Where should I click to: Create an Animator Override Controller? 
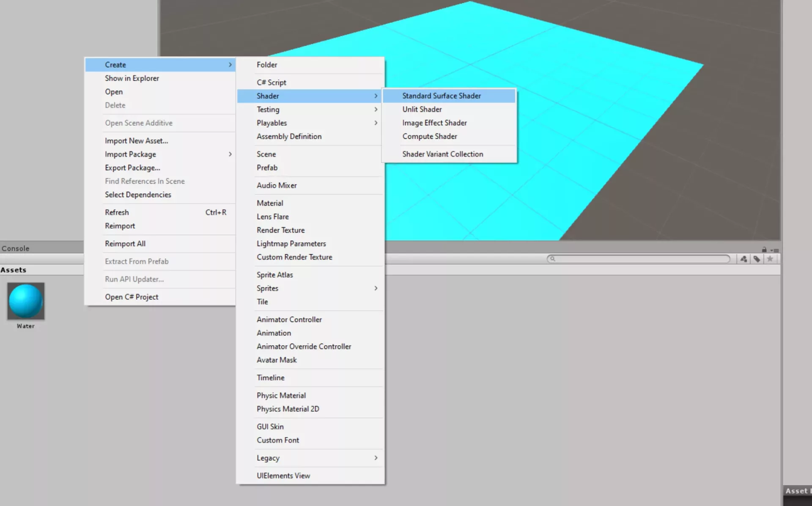(x=310, y=346)
